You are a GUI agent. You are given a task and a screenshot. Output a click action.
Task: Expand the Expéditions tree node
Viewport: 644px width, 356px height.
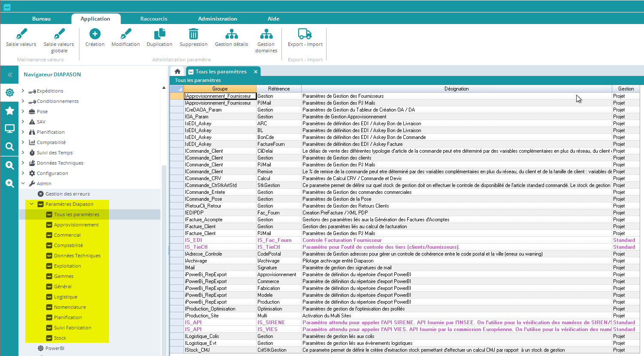coord(23,91)
